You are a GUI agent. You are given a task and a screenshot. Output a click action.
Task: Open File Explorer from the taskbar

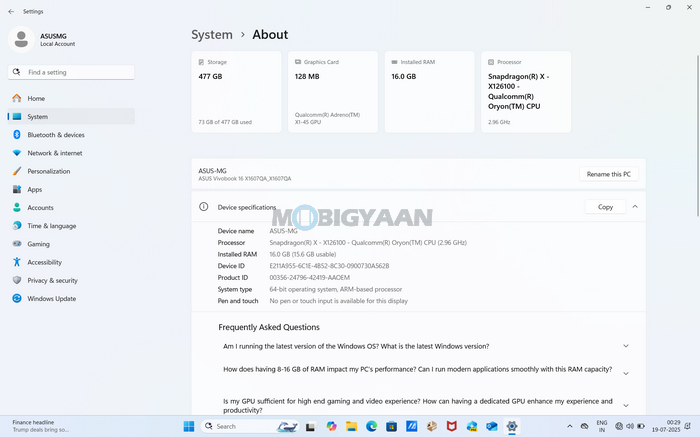[351, 426]
